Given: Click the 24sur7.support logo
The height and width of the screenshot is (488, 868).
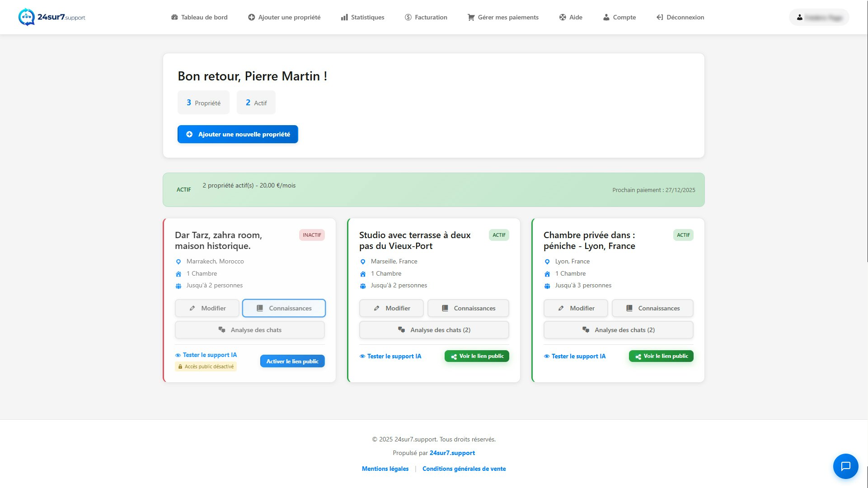Looking at the screenshot, I should click(52, 17).
